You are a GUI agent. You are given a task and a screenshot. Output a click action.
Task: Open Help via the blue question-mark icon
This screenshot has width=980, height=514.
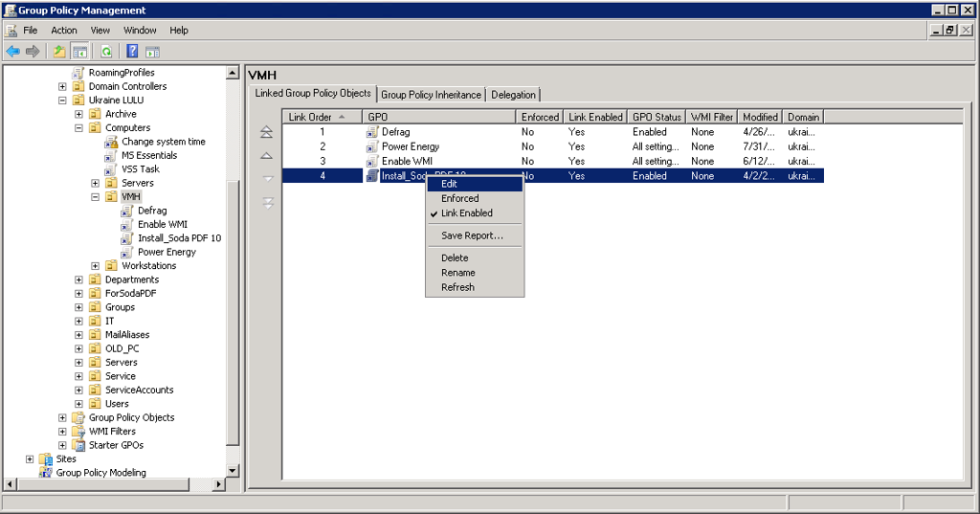(132, 52)
